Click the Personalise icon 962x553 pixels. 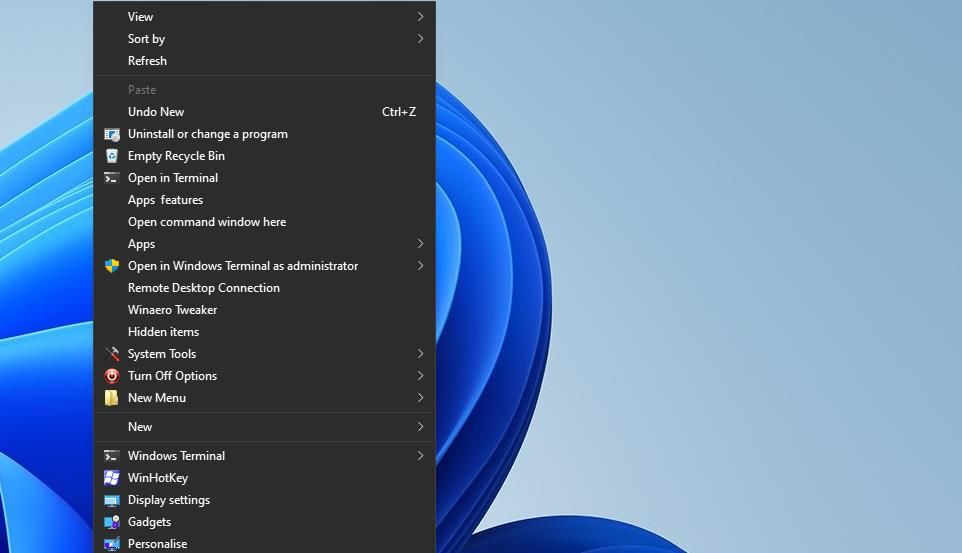coord(112,544)
